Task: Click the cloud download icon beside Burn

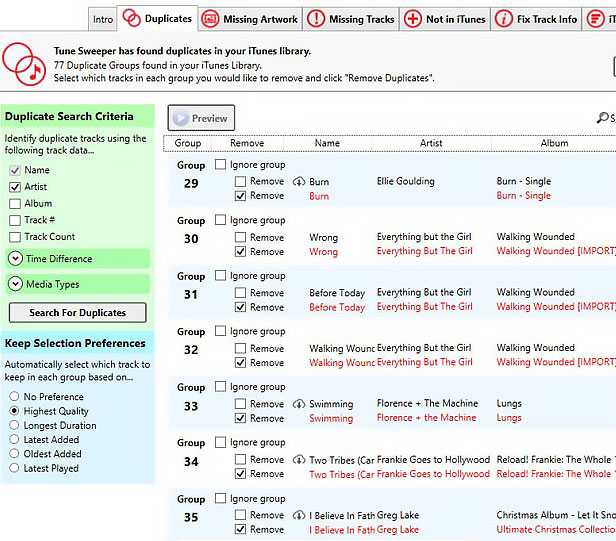Action: (299, 182)
